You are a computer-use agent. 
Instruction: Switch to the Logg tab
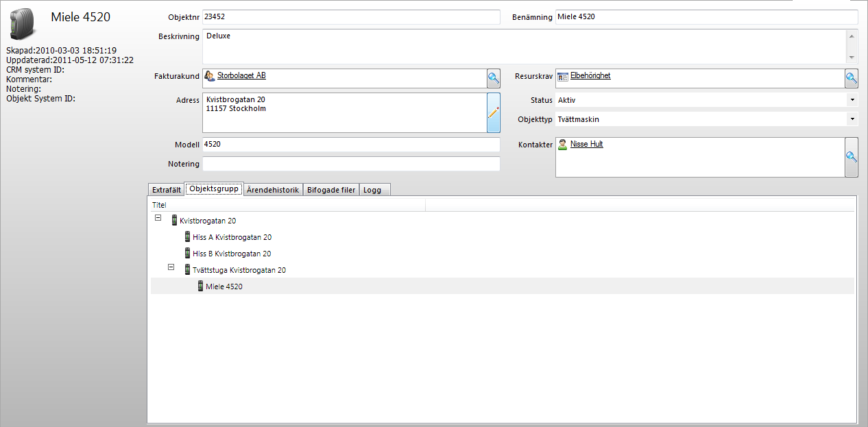point(374,190)
